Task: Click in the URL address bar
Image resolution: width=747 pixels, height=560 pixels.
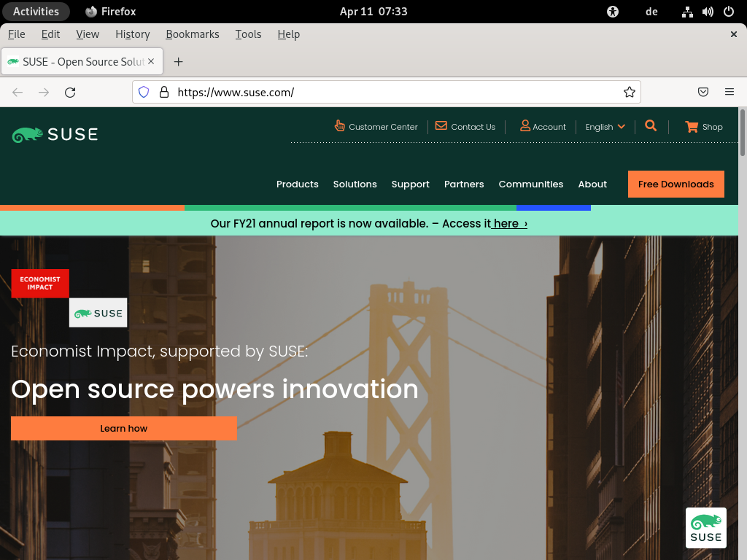Action: click(x=394, y=92)
